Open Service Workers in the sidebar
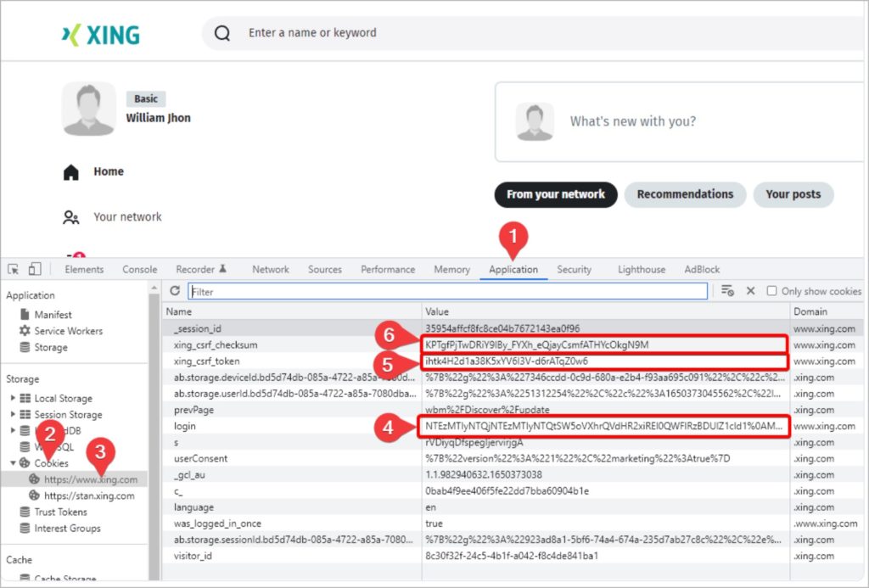Image resolution: width=869 pixels, height=588 pixels. click(x=69, y=331)
